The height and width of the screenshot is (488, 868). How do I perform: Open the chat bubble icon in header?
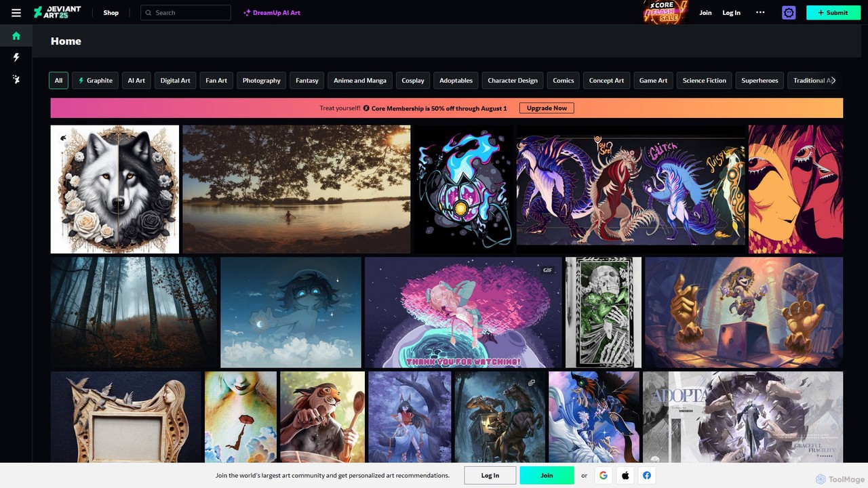click(788, 12)
